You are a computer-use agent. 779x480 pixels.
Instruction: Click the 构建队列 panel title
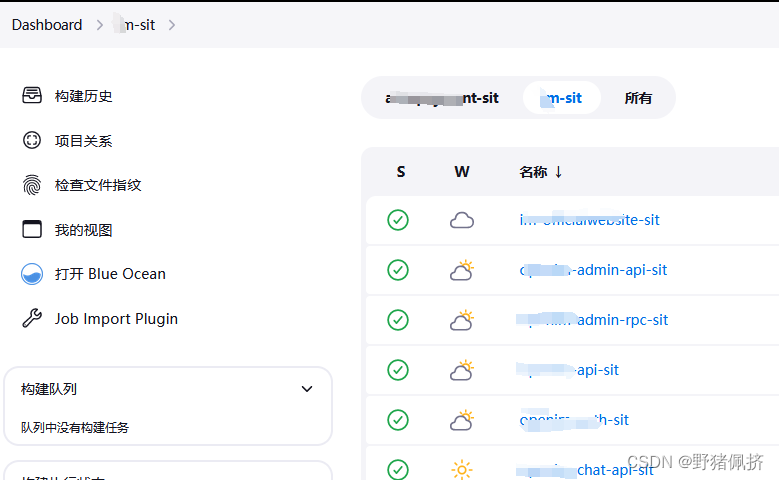(49, 389)
